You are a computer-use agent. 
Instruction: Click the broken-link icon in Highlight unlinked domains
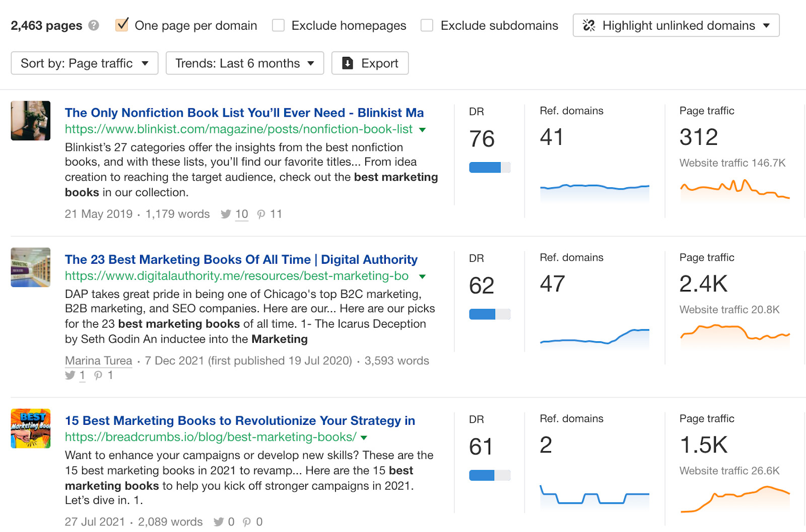tap(589, 25)
